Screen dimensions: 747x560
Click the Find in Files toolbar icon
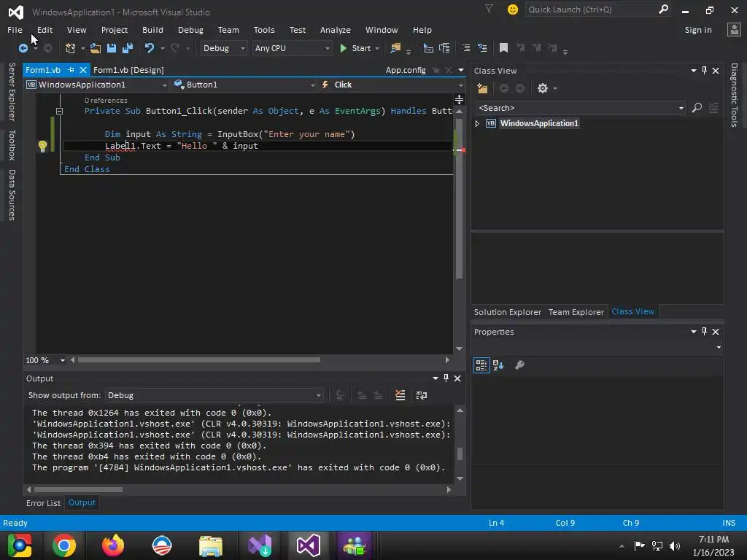coord(395,48)
